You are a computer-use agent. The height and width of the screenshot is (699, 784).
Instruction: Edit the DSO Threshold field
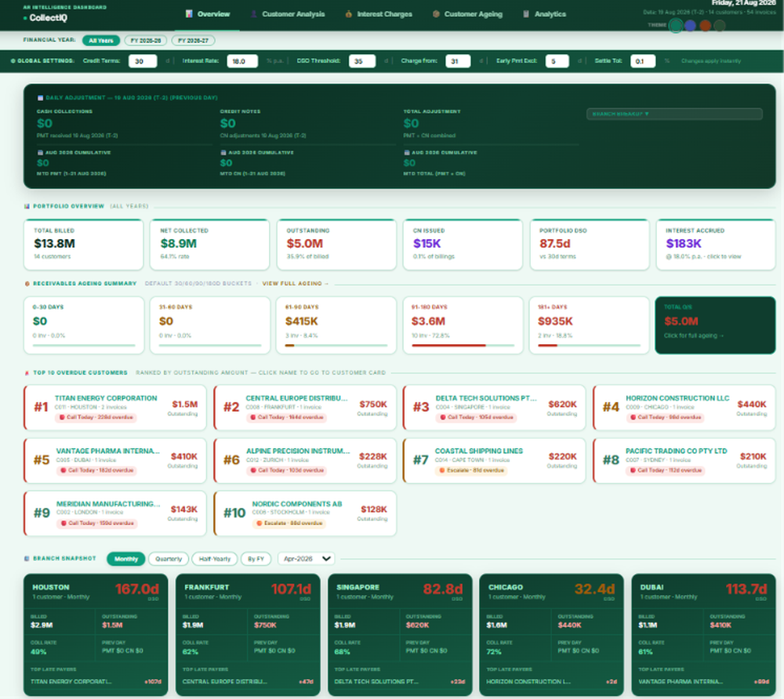click(x=362, y=61)
